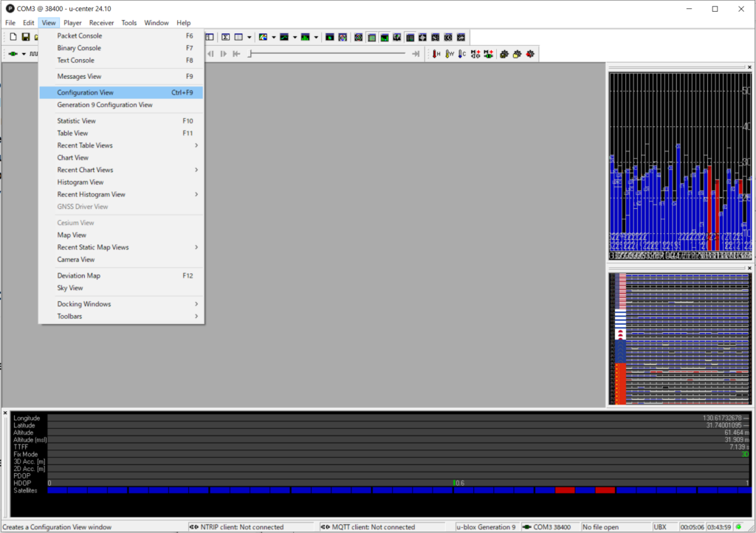Open the Tools menu in menu bar
The image size is (756, 533).
128,23
